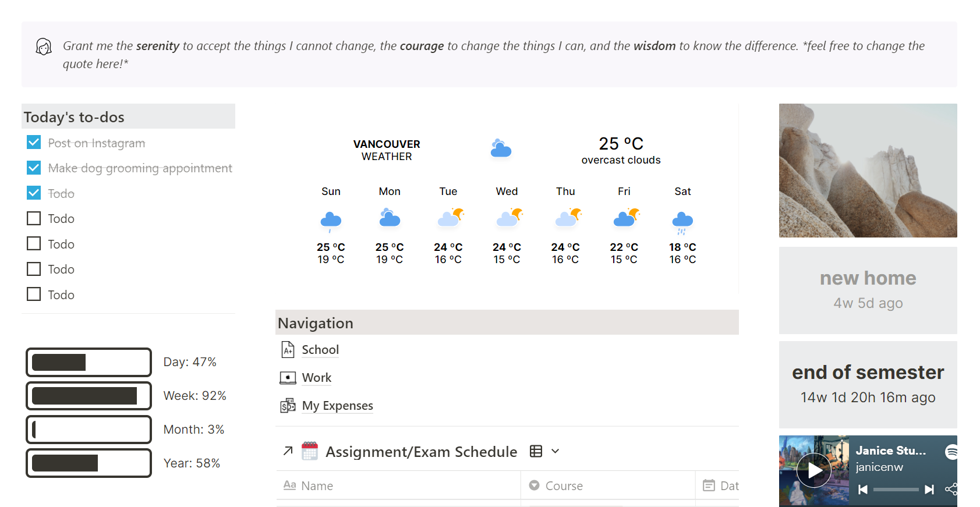
Task: Click the rock landscape image
Action: click(868, 171)
